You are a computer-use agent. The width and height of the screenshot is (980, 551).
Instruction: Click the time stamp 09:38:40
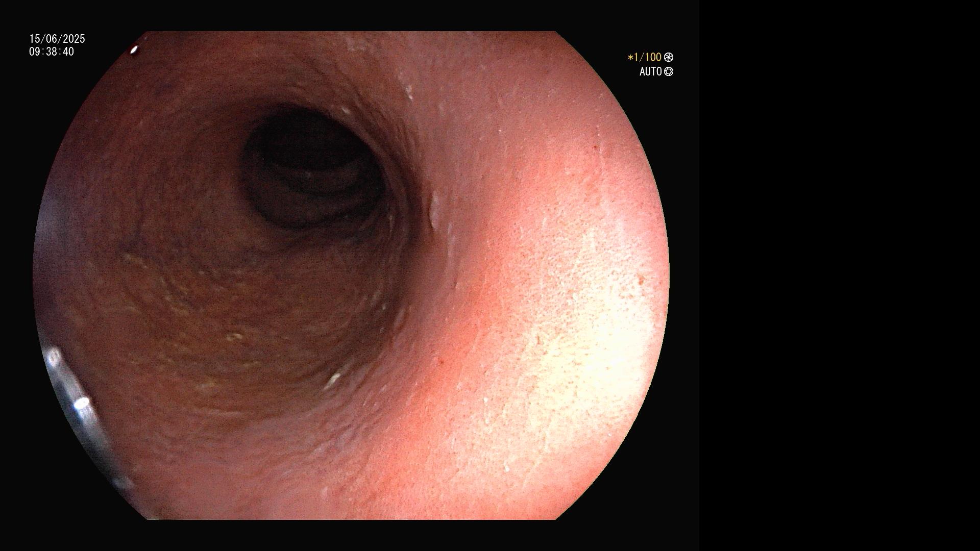[52, 52]
